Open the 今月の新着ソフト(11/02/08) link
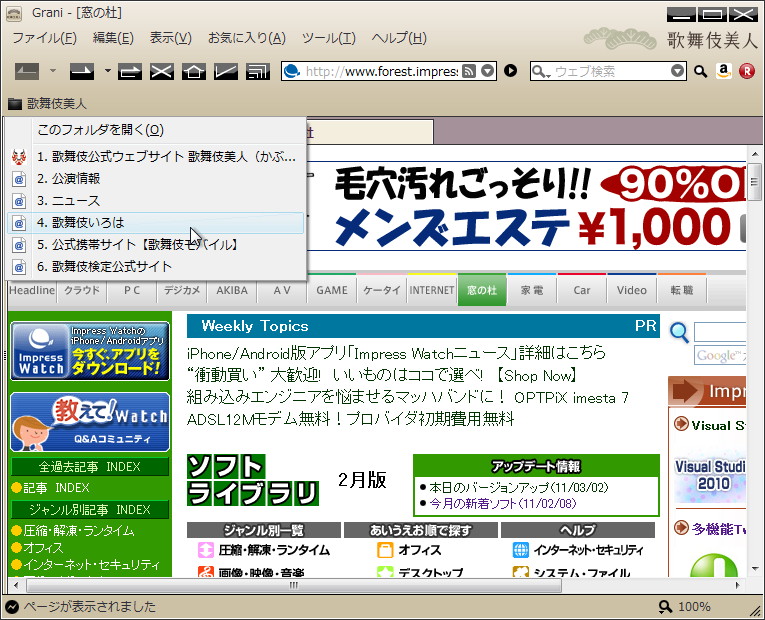The width and height of the screenshot is (765, 620). (x=503, y=503)
